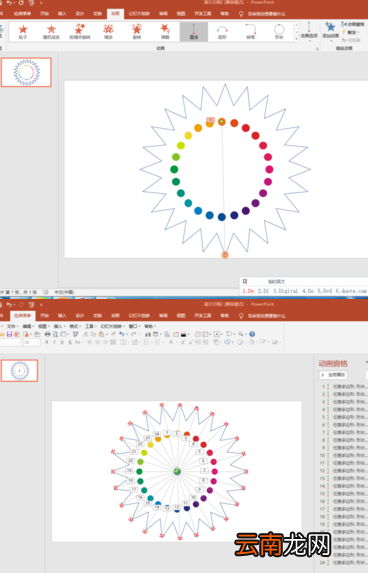Apply the 缩放 zoom animation effect
The width and height of the screenshot is (368, 573).
[x=108, y=31]
